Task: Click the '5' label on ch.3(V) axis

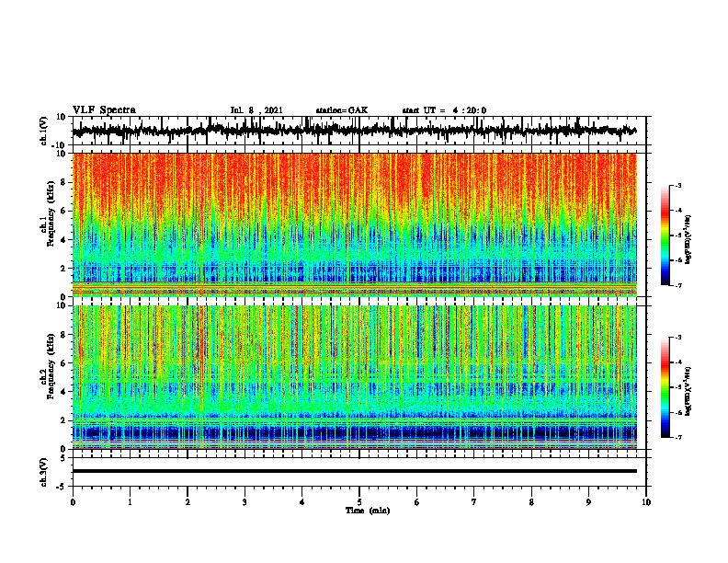Action: [x=64, y=458]
